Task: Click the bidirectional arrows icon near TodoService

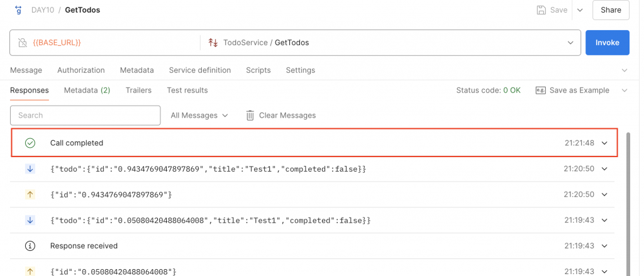Action: pos(213,43)
